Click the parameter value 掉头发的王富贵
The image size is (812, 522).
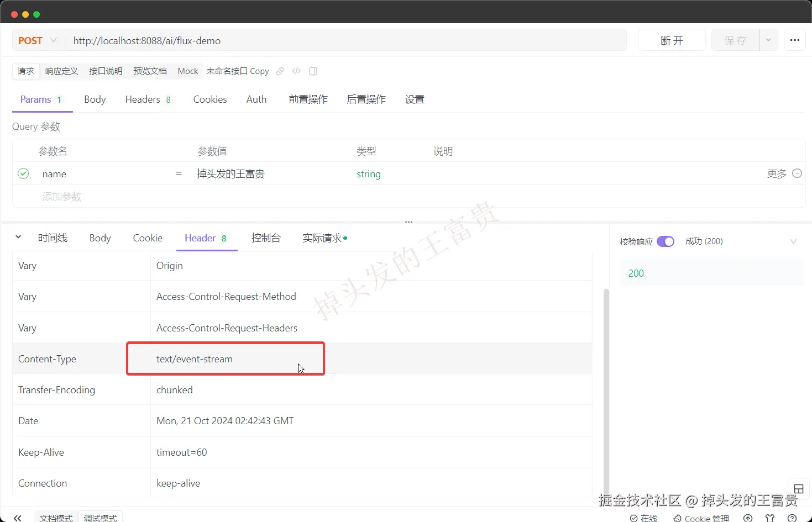(230, 174)
